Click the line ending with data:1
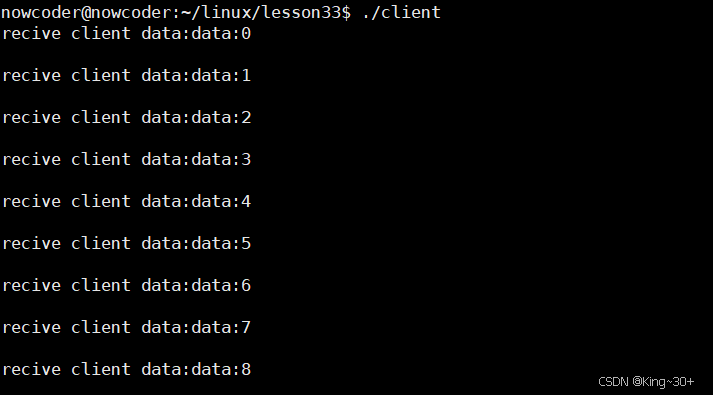Image resolution: width=713 pixels, height=395 pixels. 127,75
